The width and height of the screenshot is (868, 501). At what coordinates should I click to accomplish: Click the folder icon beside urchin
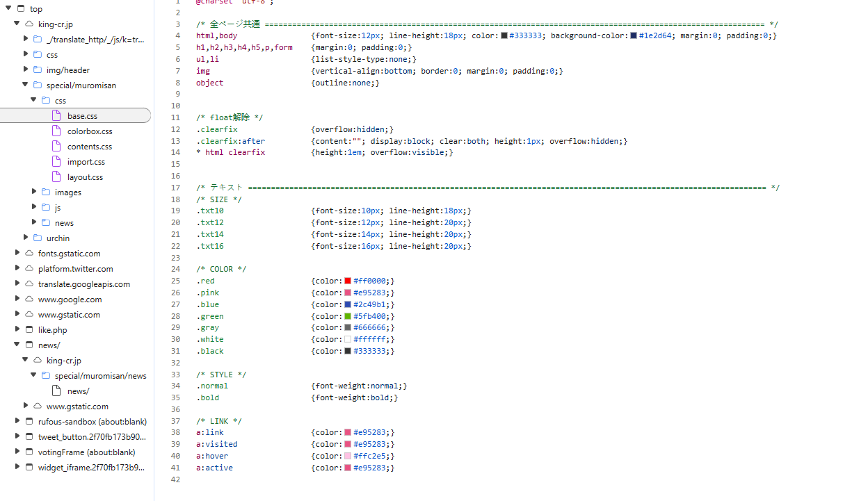[x=38, y=238]
